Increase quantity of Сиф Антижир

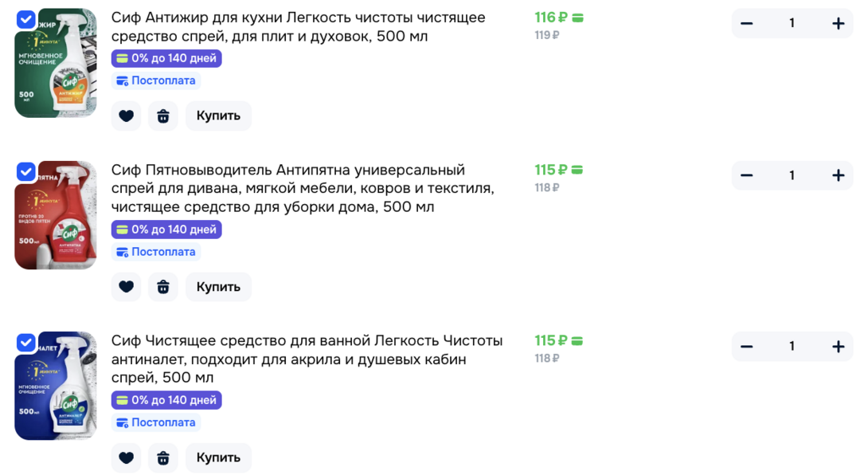[838, 23]
